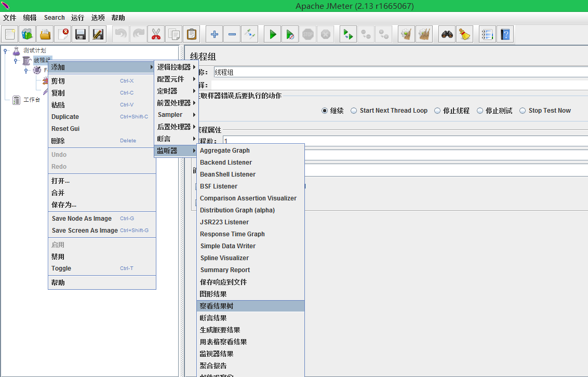Screen dimensions: 588x377
Task: Open the 编辑 menu
Action: point(30,18)
